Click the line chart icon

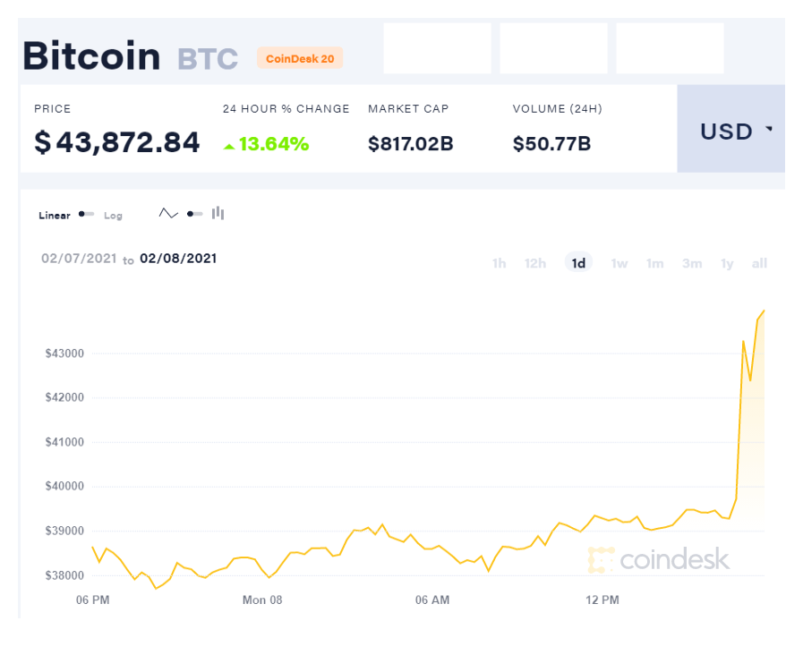(x=168, y=214)
